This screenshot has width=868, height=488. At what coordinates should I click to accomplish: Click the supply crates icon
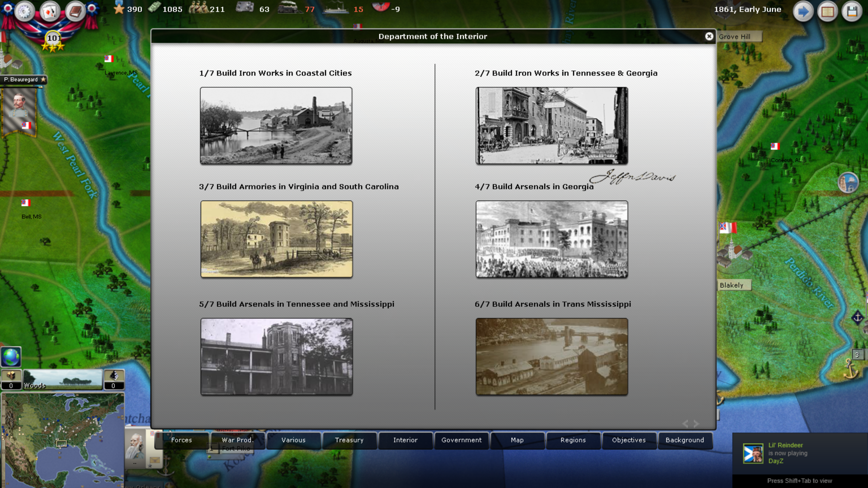coord(11,380)
